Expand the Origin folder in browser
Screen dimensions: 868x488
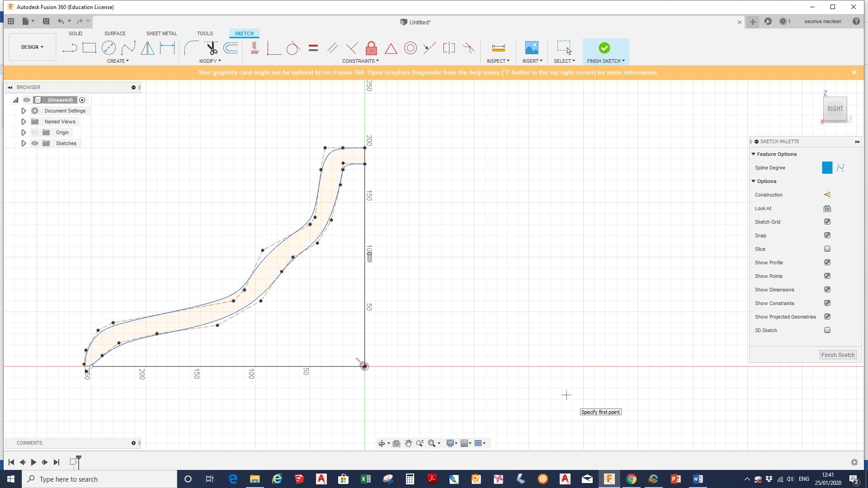[24, 132]
